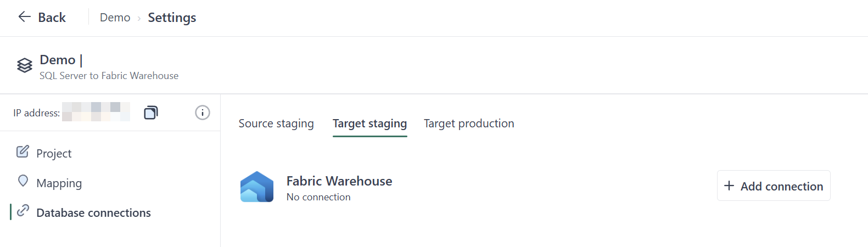
Task: Click the Fabric Warehouse logo
Action: tap(257, 187)
